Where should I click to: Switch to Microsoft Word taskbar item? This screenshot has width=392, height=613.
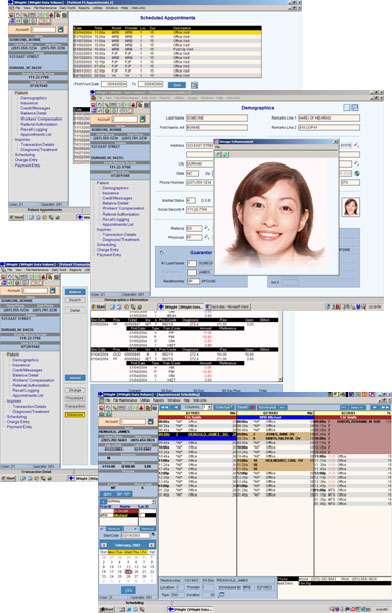coord(227,307)
